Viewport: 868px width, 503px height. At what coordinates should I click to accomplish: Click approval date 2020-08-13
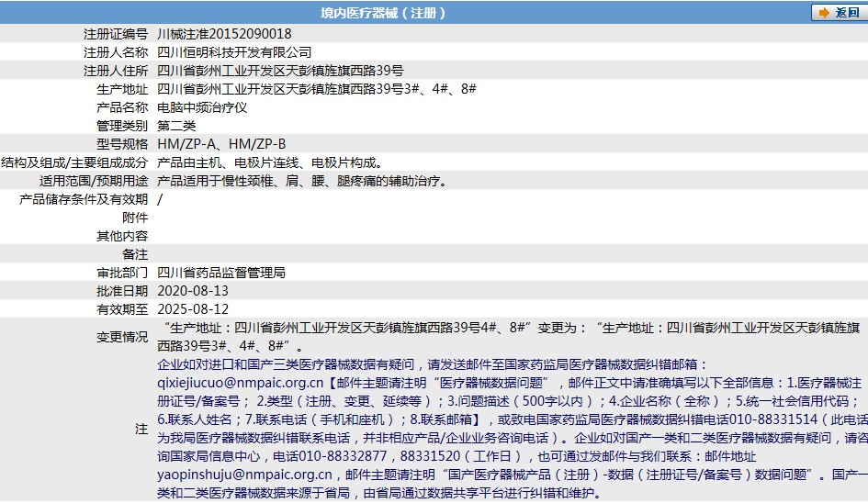point(193,291)
